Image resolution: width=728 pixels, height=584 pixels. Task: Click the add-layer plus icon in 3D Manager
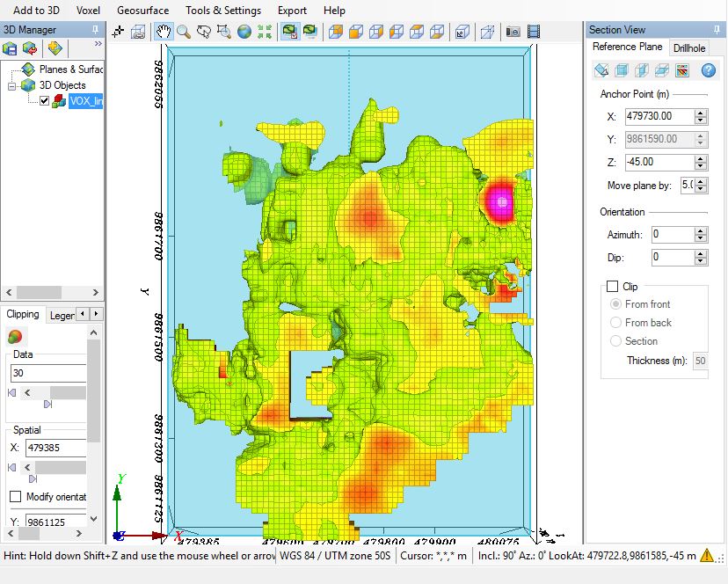click(55, 47)
